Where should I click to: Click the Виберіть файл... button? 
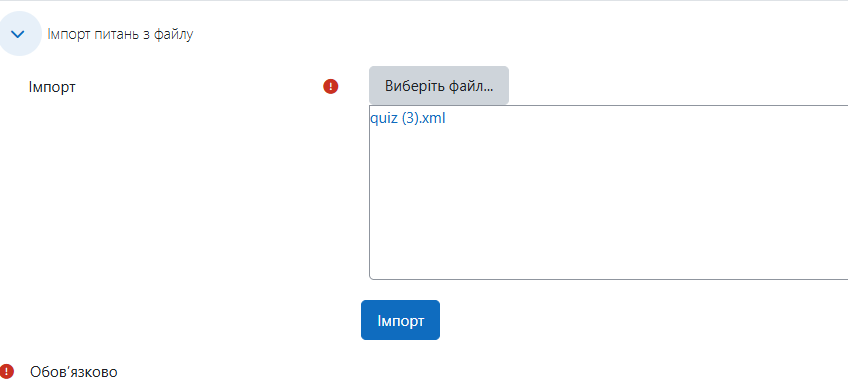[439, 85]
